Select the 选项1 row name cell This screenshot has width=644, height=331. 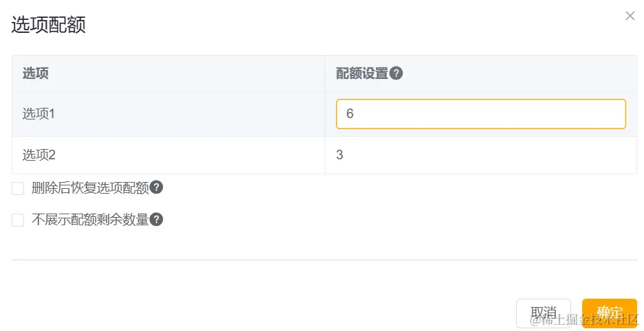(x=38, y=114)
